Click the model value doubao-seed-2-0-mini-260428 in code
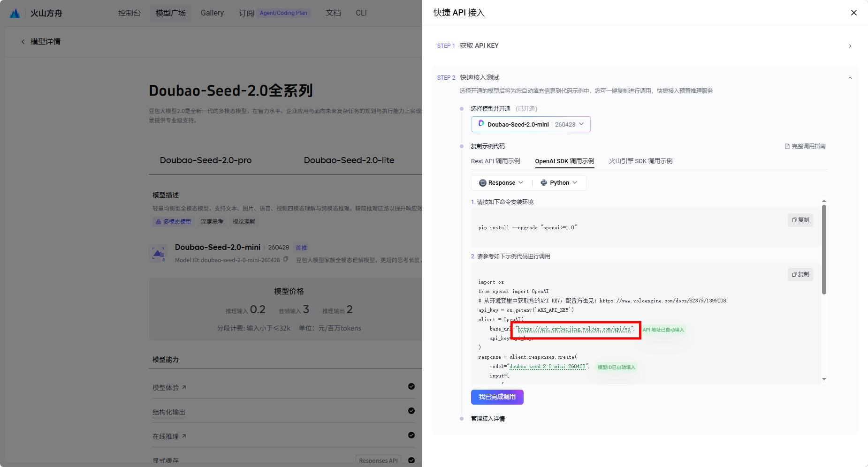868x467 pixels. (x=547, y=367)
